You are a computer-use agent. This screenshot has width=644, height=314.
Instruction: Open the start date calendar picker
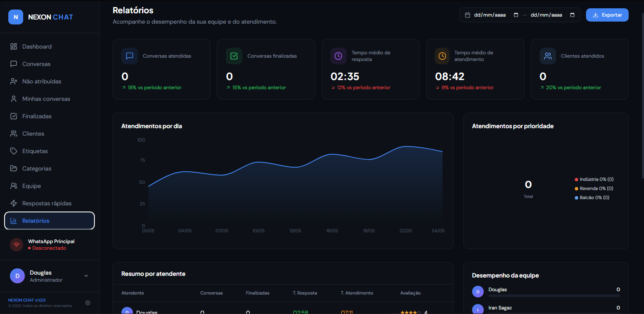[x=516, y=15]
